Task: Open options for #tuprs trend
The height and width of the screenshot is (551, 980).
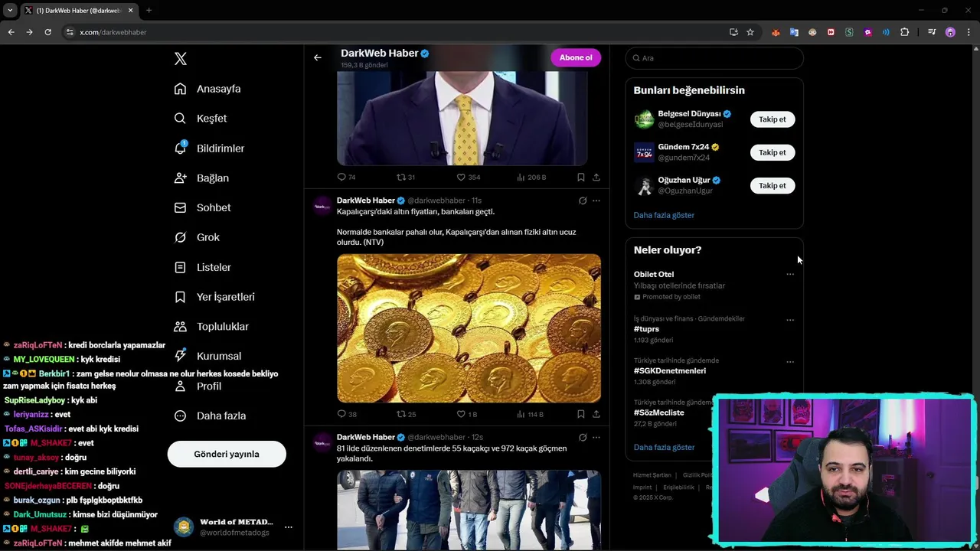Action: (790, 320)
